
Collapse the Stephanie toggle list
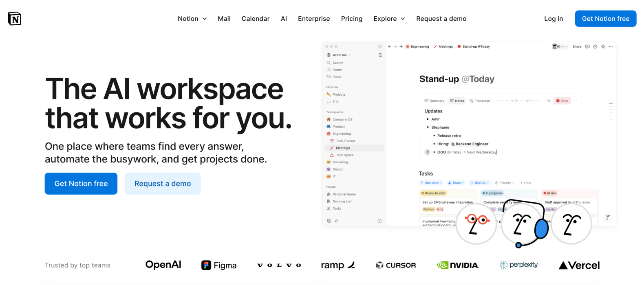point(428,127)
